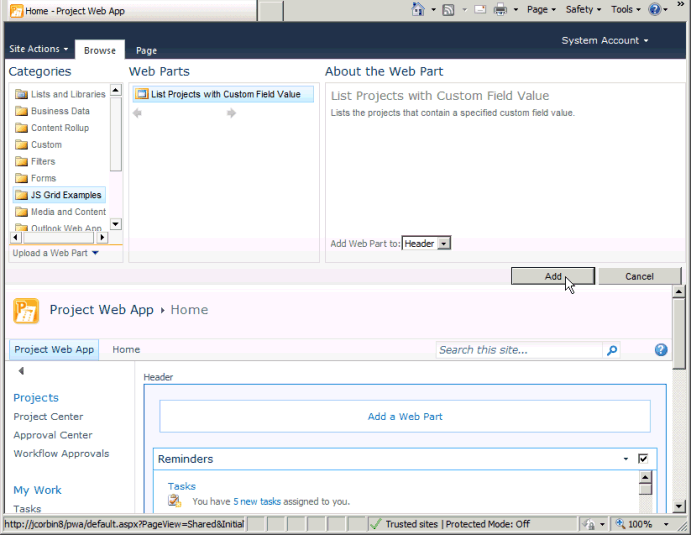
Task: Click the zoom magnifier icon in status bar
Action: [x=620, y=524]
